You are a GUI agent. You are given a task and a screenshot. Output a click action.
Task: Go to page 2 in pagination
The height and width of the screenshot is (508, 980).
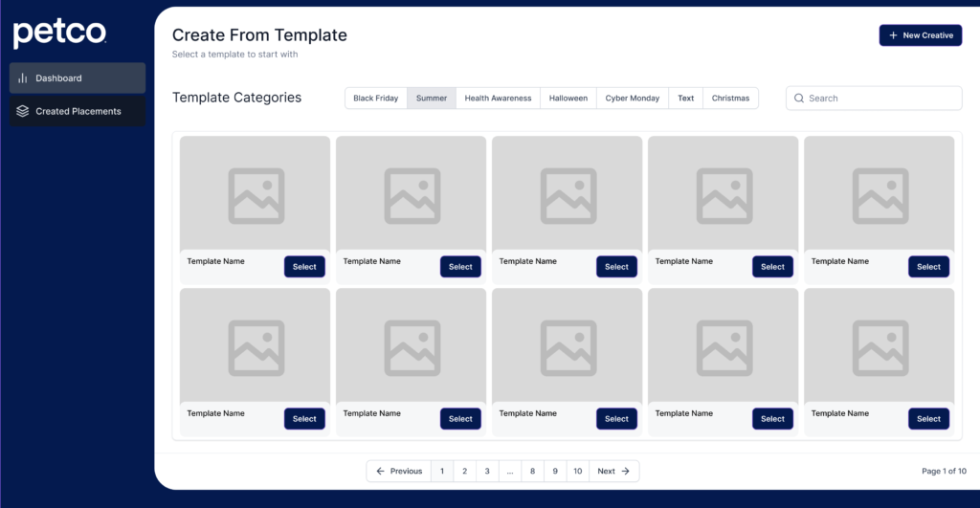pyautogui.click(x=464, y=471)
